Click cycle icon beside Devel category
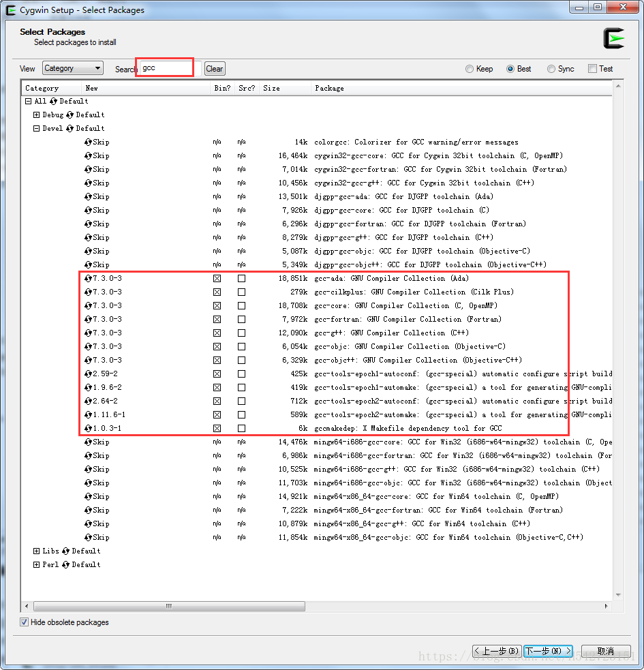The width and height of the screenshot is (644, 670). 70,128
